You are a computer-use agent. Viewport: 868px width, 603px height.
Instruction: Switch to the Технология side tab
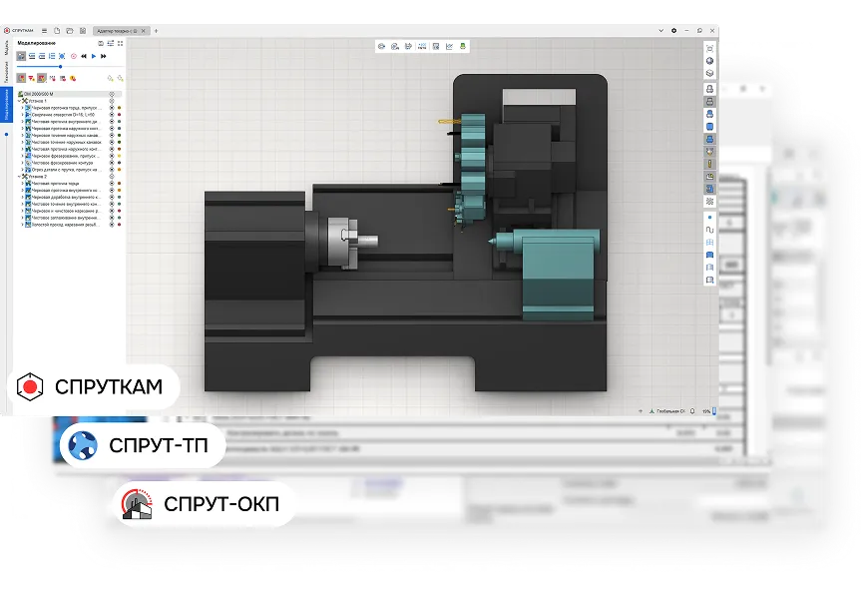click(x=6, y=71)
